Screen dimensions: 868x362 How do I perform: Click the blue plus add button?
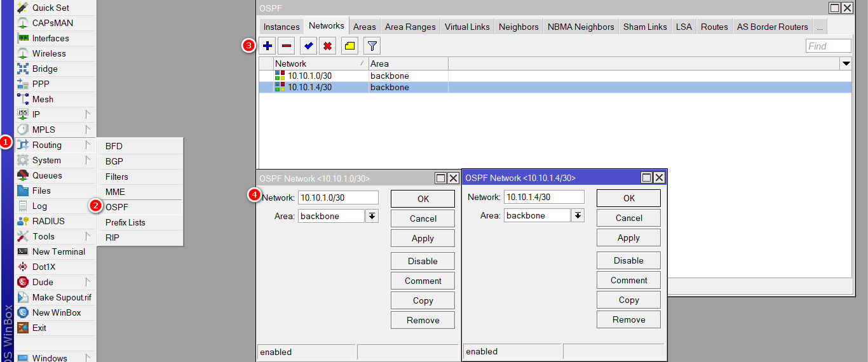click(268, 46)
